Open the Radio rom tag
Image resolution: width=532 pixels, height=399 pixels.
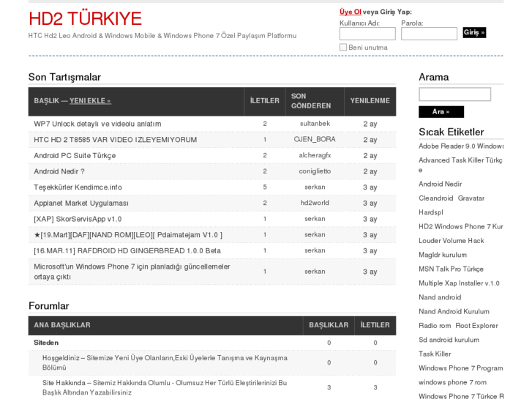click(x=435, y=326)
